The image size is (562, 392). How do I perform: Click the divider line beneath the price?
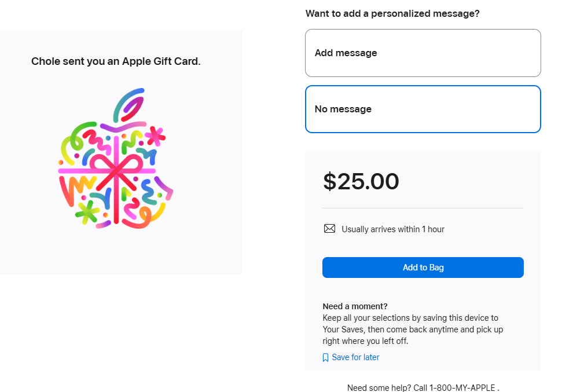(x=423, y=208)
